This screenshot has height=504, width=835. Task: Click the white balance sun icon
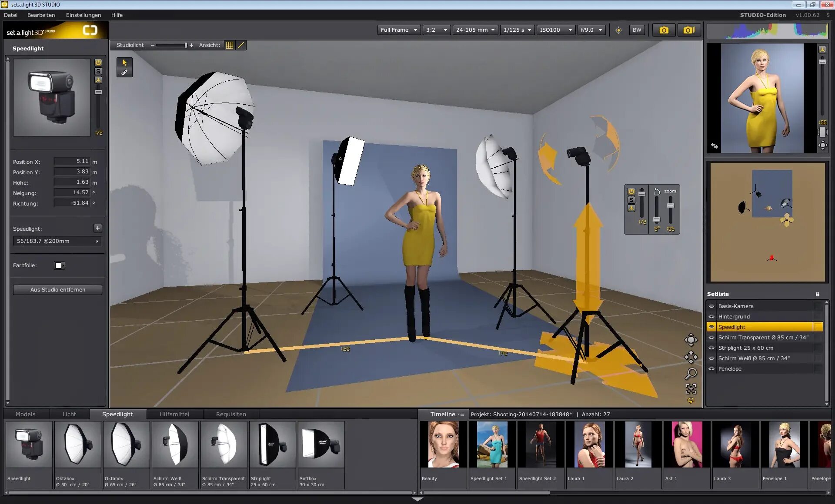618,30
